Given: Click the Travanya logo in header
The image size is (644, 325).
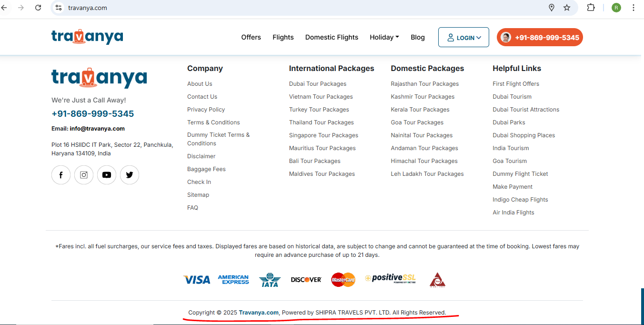Looking at the screenshot, I should point(87,37).
